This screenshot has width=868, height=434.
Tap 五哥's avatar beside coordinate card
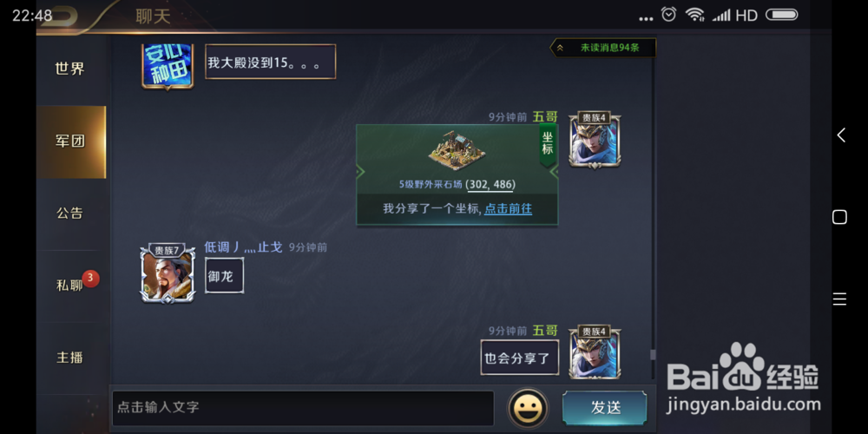pos(595,140)
